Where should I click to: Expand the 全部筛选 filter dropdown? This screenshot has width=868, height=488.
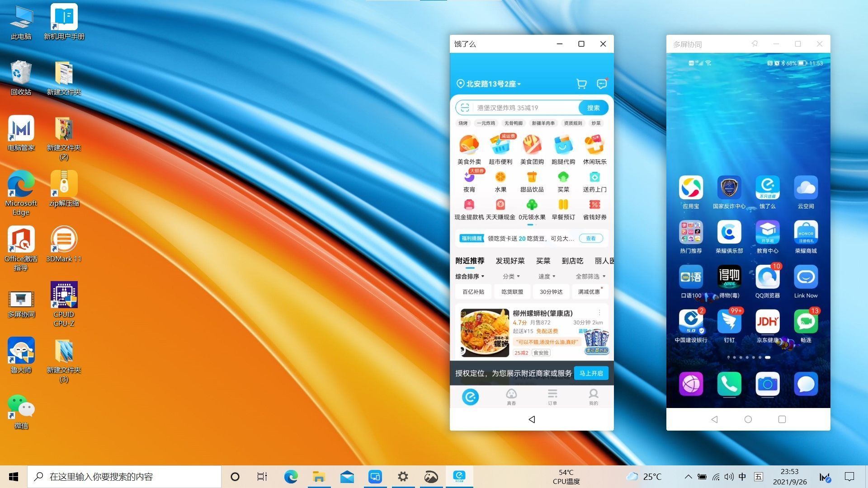tap(590, 276)
